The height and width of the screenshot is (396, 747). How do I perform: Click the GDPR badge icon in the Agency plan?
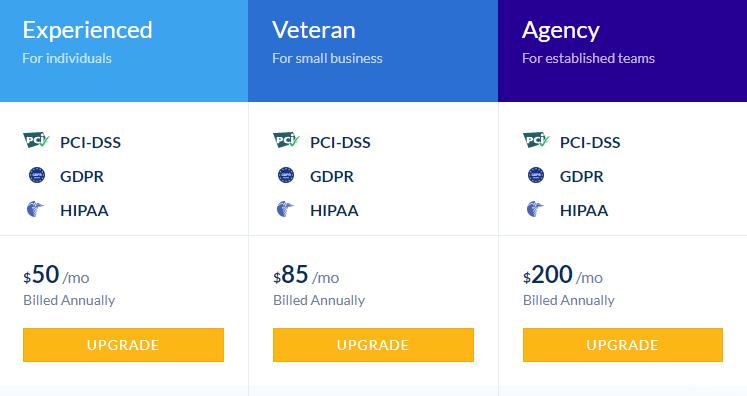coord(536,175)
